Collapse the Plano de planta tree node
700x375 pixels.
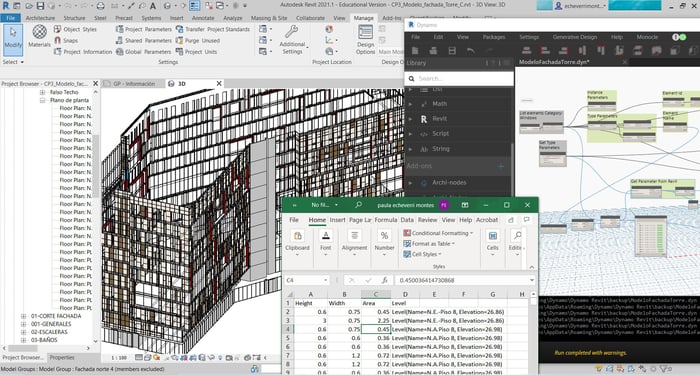pyautogui.click(x=43, y=100)
